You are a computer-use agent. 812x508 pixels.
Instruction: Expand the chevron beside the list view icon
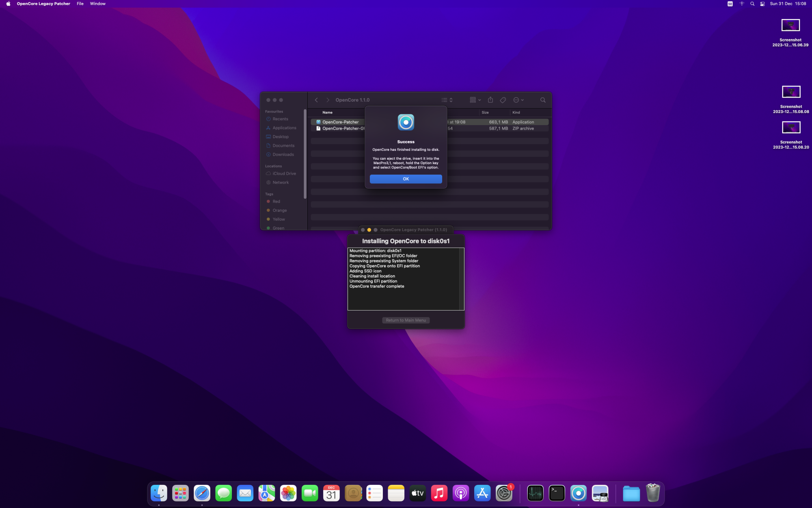point(451,100)
